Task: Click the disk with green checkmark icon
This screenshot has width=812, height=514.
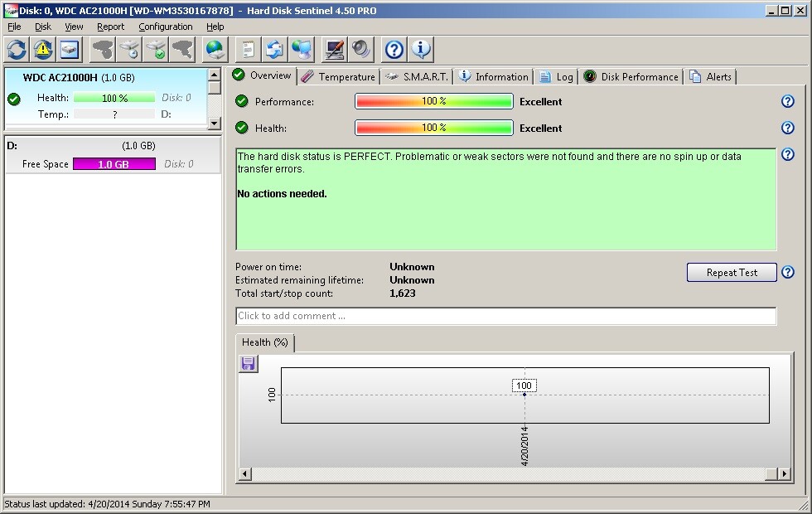Action: click(156, 50)
